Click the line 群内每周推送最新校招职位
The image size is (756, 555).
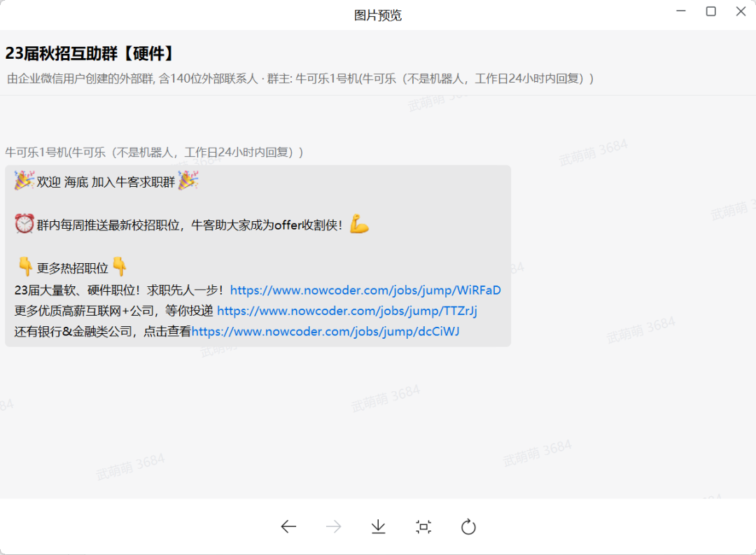point(190,225)
